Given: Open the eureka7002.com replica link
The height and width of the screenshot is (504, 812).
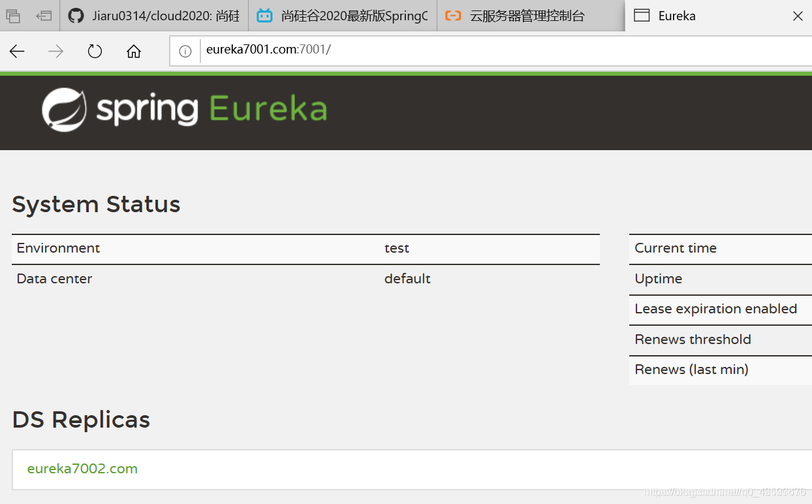Looking at the screenshot, I should click(82, 469).
